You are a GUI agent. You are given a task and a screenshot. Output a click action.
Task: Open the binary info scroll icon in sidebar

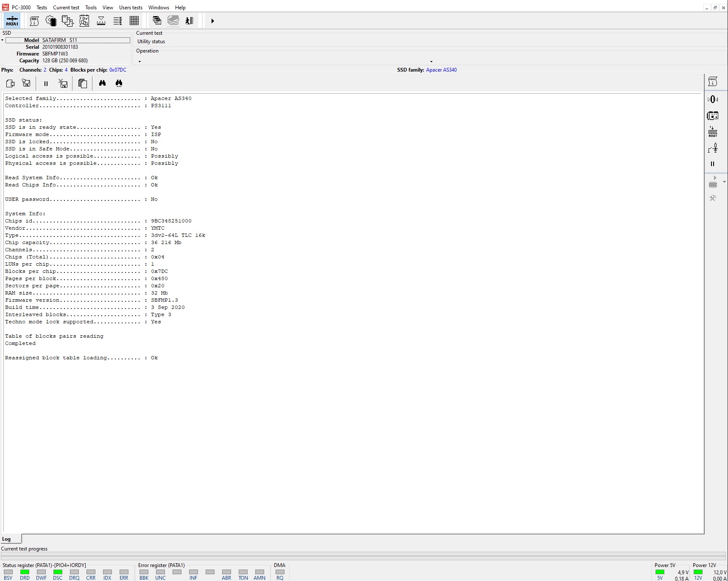point(713,81)
